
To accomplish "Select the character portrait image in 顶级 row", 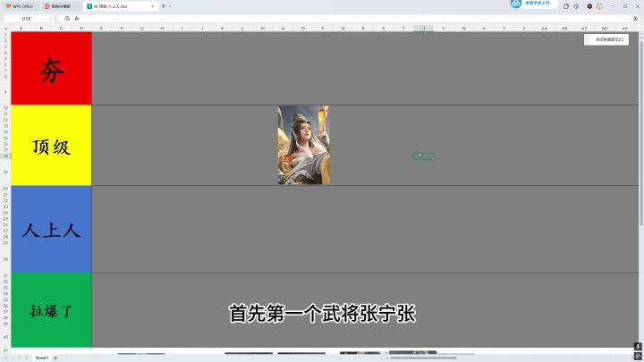I will [x=303, y=145].
